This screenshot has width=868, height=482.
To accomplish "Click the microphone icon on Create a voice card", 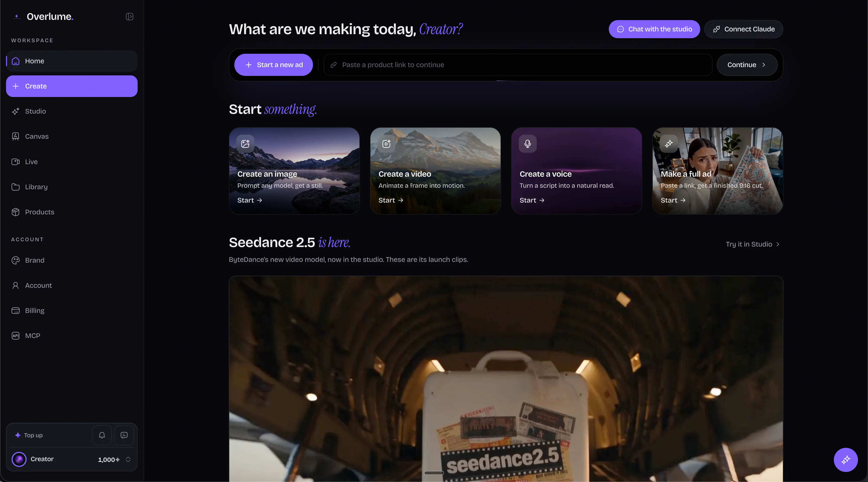I will click(x=528, y=144).
